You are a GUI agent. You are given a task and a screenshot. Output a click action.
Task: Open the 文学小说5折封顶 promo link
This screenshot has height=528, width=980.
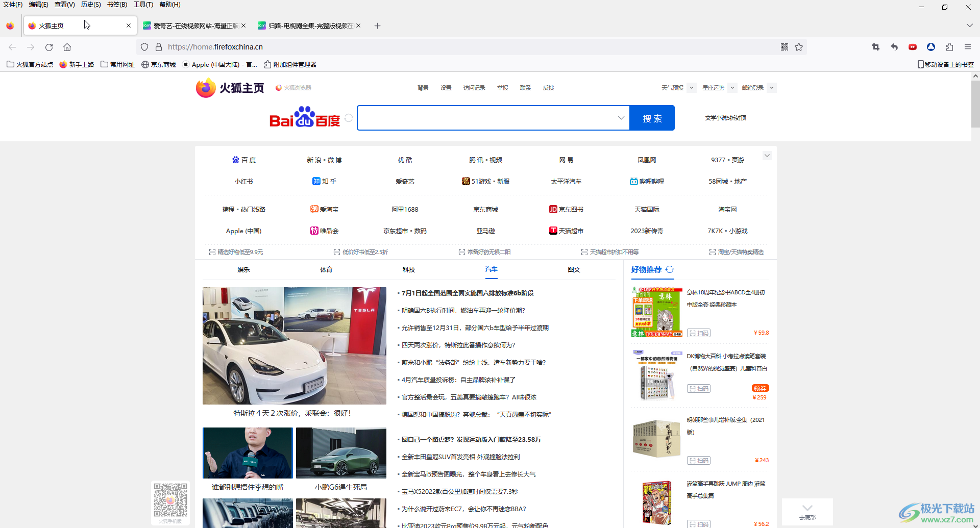click(x=725, y=118)
